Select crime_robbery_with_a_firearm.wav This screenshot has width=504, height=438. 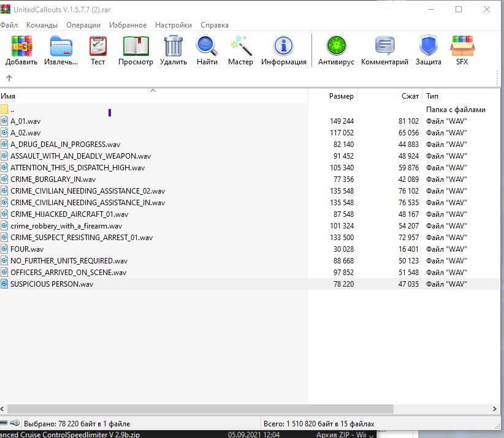(x=66, y=226)
